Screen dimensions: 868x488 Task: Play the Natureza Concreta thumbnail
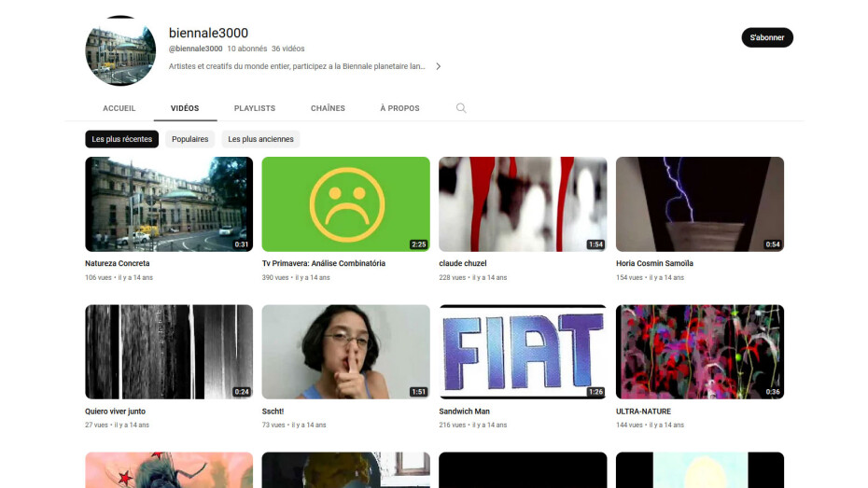coord(169,204)
